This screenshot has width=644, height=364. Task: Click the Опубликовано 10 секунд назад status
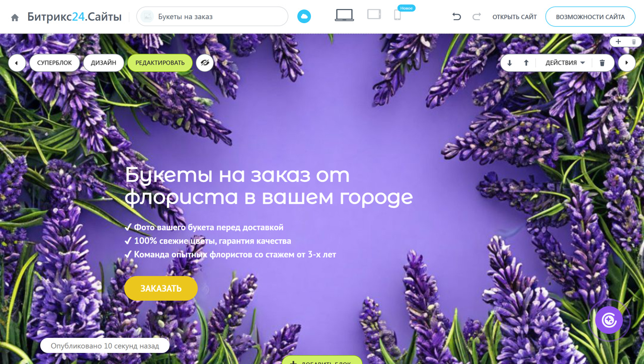point(105,346)
